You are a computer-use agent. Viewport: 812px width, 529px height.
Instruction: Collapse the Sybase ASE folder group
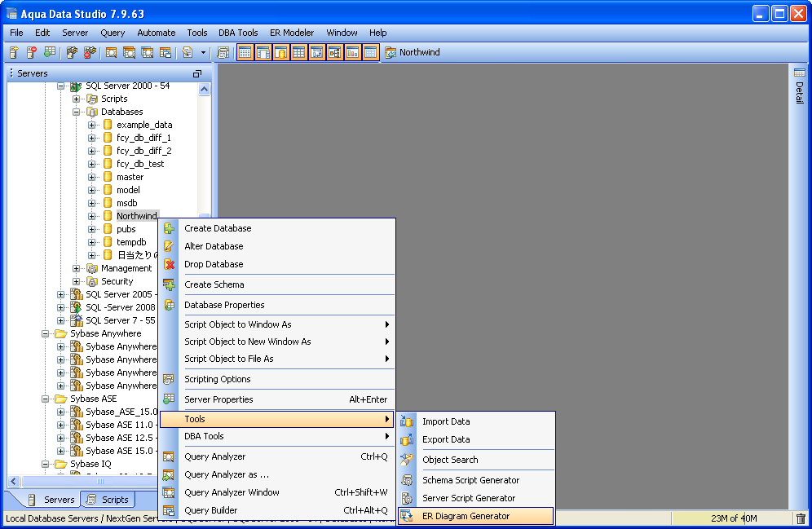45,399
